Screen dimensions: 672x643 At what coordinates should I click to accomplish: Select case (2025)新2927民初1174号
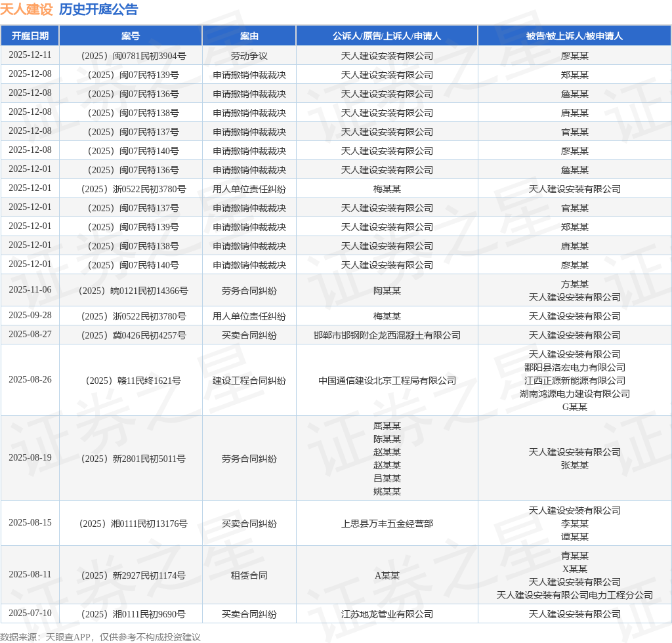pyautogui.click(x=134, y=575)
